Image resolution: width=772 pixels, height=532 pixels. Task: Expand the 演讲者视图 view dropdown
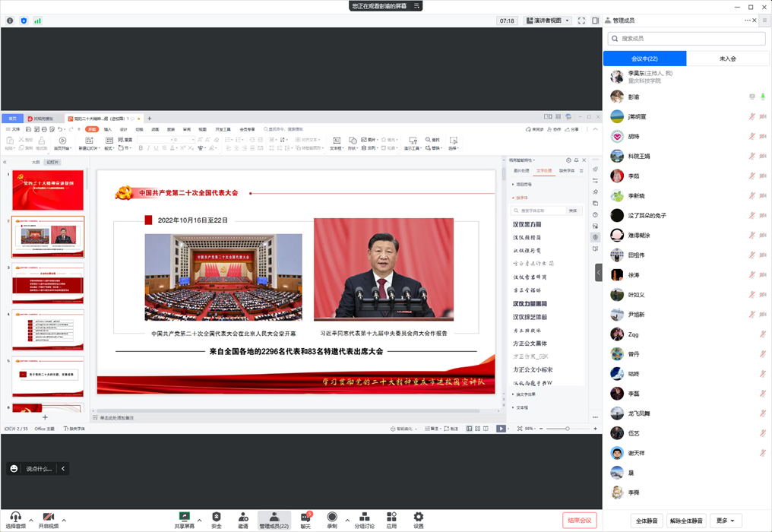coord(547,21)
